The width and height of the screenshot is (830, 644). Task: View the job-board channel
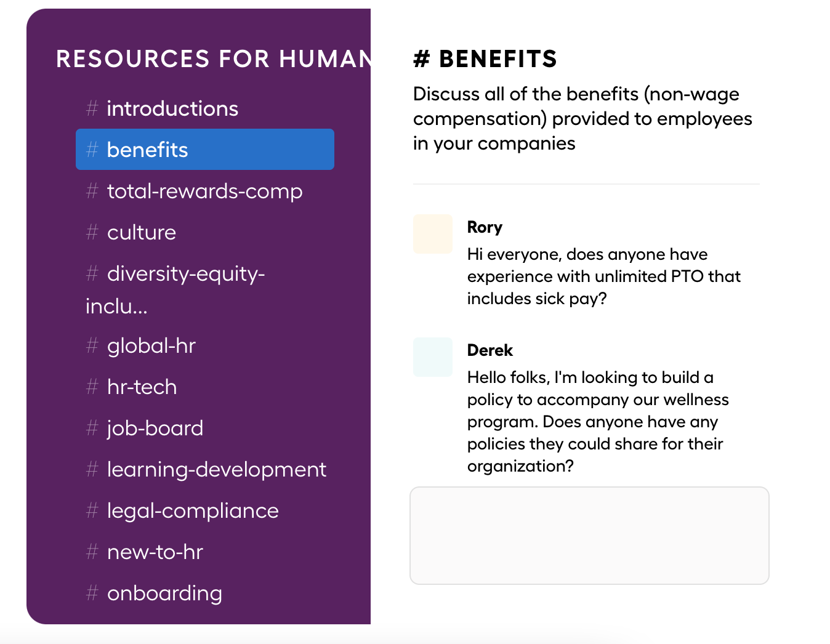coord(155,429)
